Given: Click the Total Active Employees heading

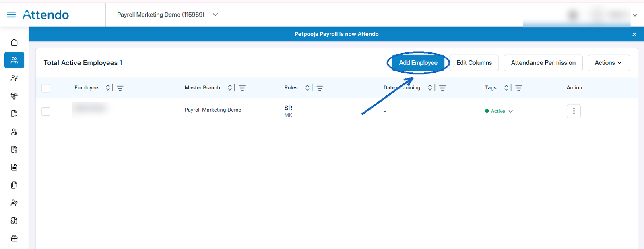Looking at the screenshot, I should [83, 63].
